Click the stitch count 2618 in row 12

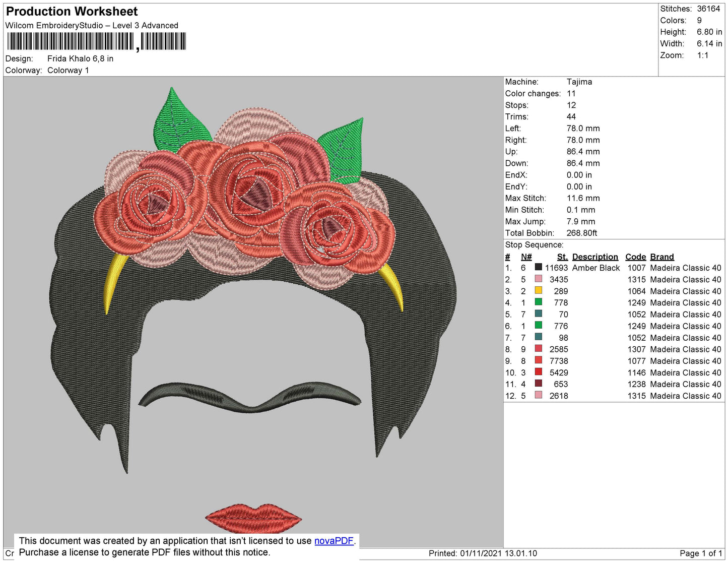click(559, 396)
